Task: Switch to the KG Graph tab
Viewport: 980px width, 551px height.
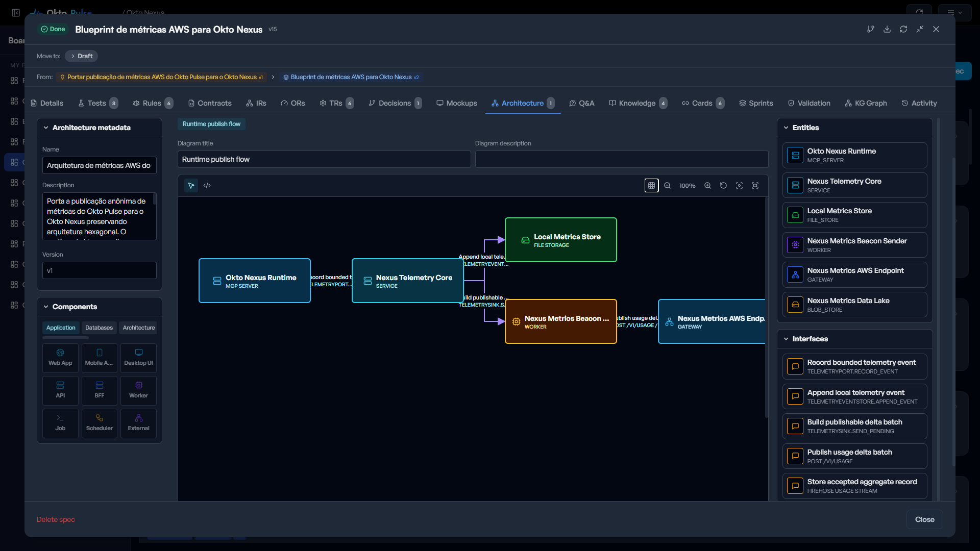Action: 866,103
